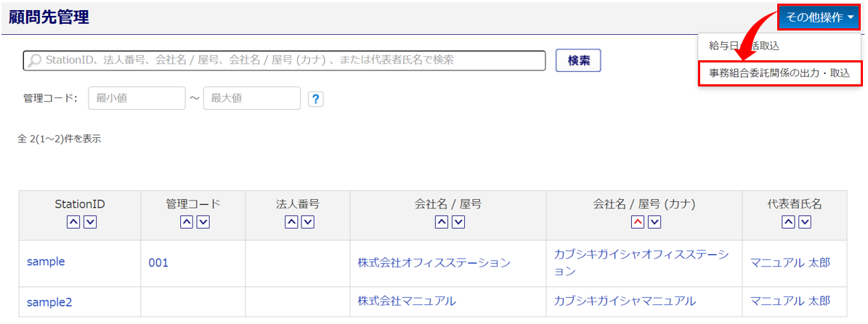Image resolution: width=868 pixels, height=324 pixels.
Task: Sort 代表者氏名 column ascending
Action: (x=787, y=222)
